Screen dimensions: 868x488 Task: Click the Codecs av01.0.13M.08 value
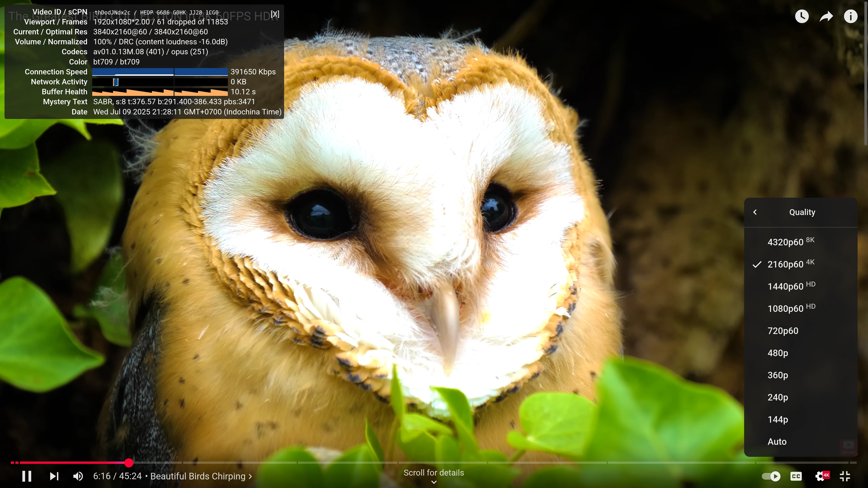(x=151, y=52)
